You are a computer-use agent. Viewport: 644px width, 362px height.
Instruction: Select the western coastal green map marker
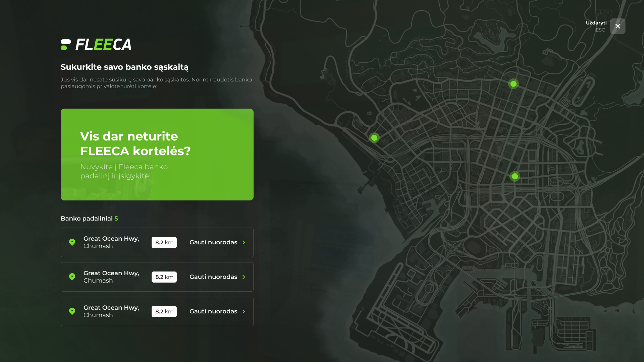[374, 138]
